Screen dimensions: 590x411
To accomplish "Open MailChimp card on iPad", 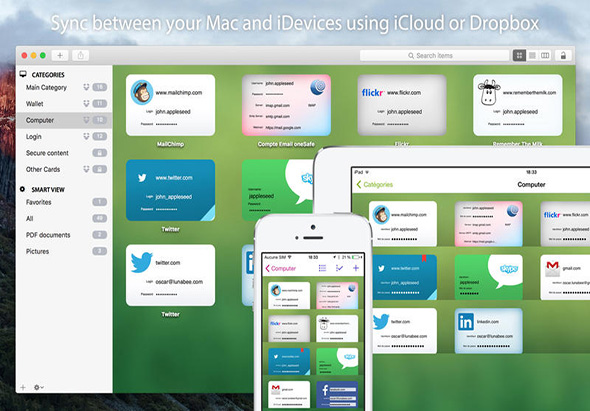I will 403,224.
